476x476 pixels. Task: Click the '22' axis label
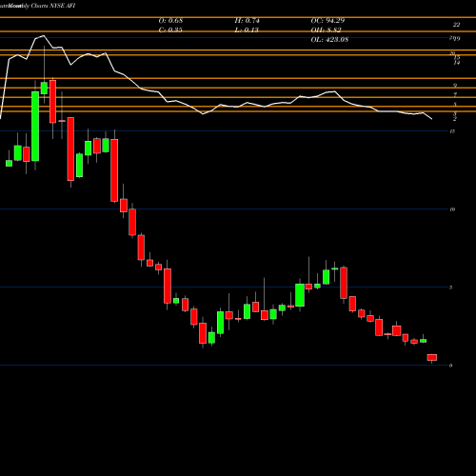456,25
